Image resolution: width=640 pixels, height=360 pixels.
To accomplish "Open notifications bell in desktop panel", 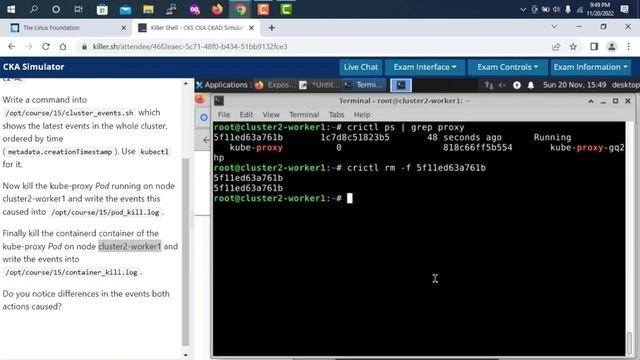I will (531, 85).
